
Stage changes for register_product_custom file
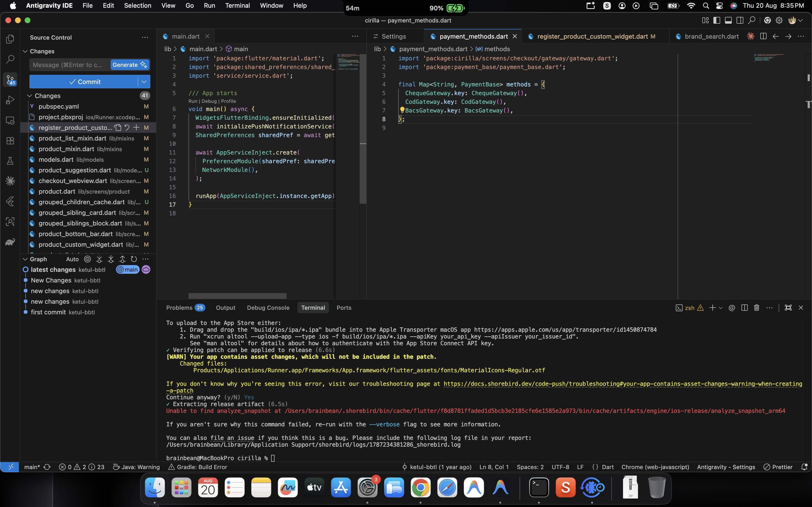pos(136,127)
